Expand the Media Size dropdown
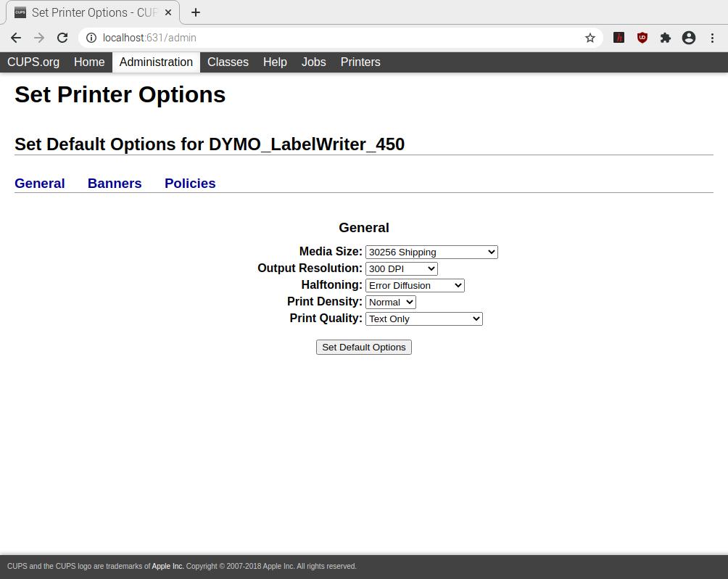 [x=431, y=252]
